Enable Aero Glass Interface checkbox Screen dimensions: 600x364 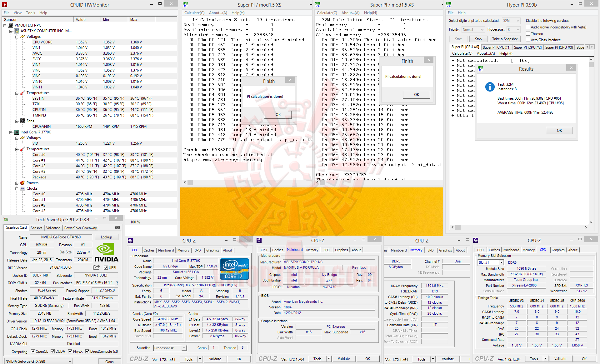click(528, 40)
